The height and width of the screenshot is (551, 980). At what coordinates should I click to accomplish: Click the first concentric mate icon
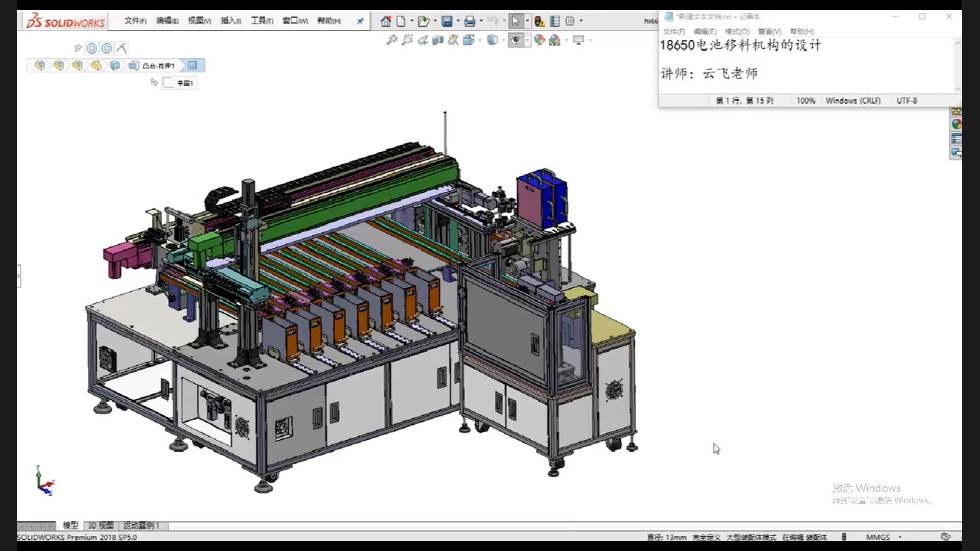click(92, 48)
